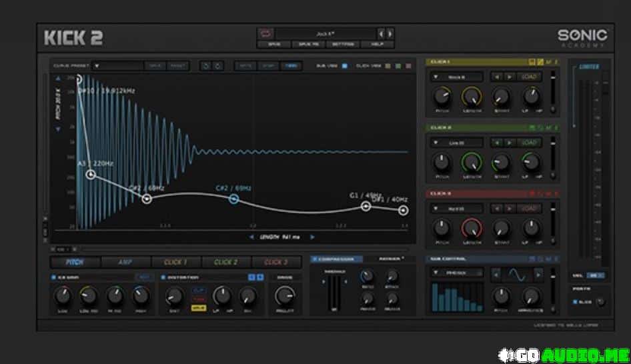
Task: Click the EQ Low knob
Action: pos(63,296)
